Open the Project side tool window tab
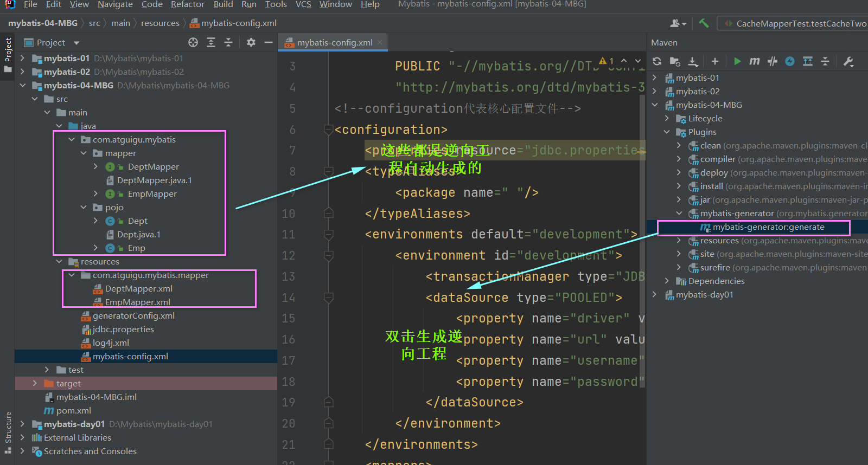The image size is (868, 465). tap(8, 55)
